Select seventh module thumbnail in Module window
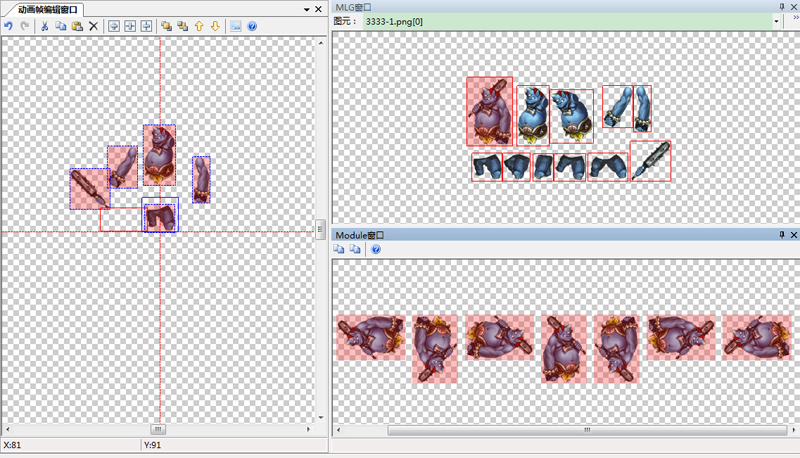The image size is (800, 458). pos(757,338)
